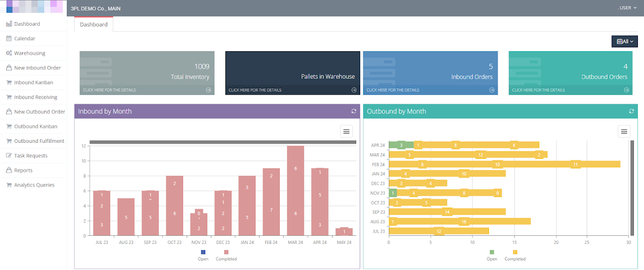Click the Inbound Kanban cart icon

[x=9, y=82]
